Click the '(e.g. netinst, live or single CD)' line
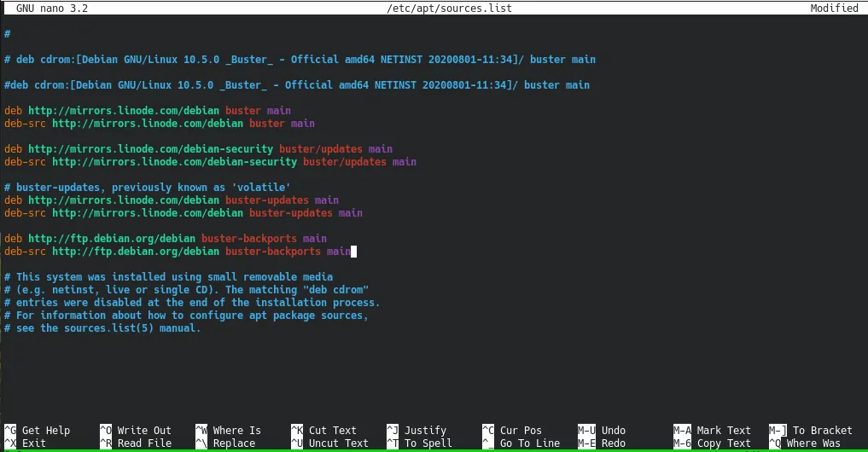868x452 pixels. [x=187, y=289]
